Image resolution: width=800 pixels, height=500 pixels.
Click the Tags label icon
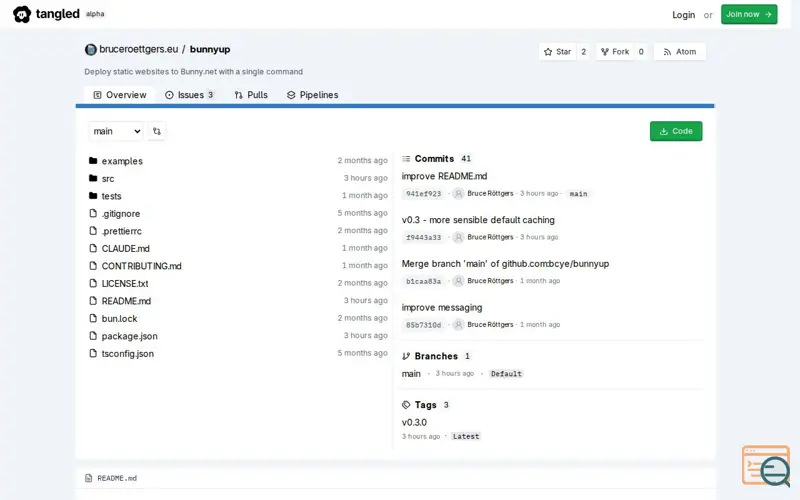pyautogui.click(x=406, y=405)
